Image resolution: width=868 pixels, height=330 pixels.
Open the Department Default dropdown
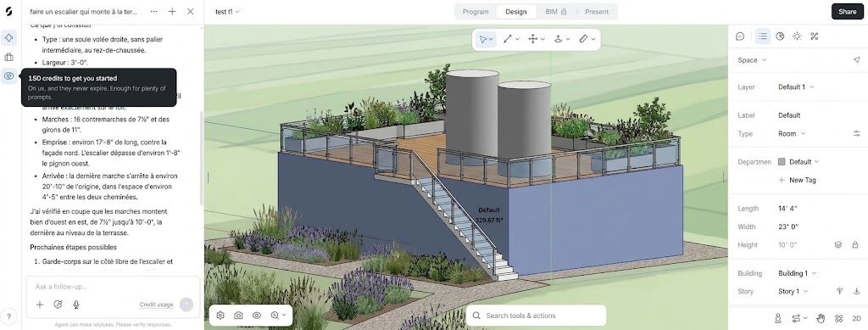click(x=804, y=162)
